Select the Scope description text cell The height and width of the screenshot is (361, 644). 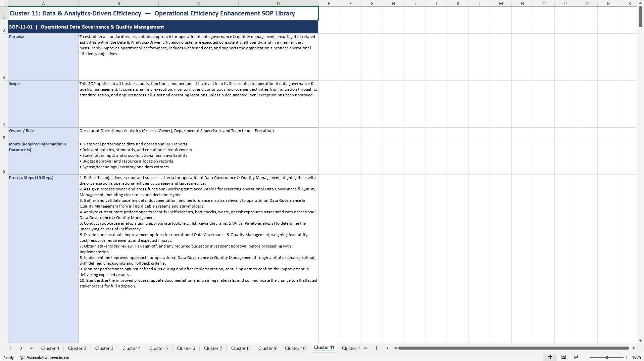pos(198,104)
